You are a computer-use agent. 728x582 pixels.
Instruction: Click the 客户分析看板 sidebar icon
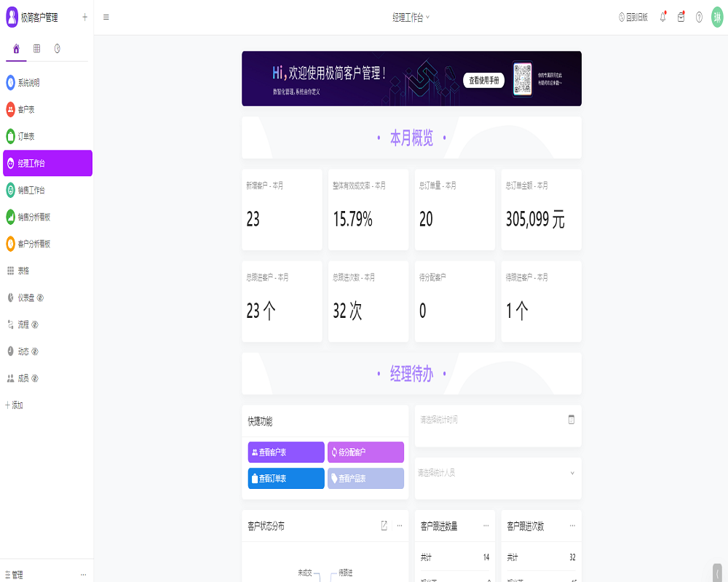(x=10, y=244)
